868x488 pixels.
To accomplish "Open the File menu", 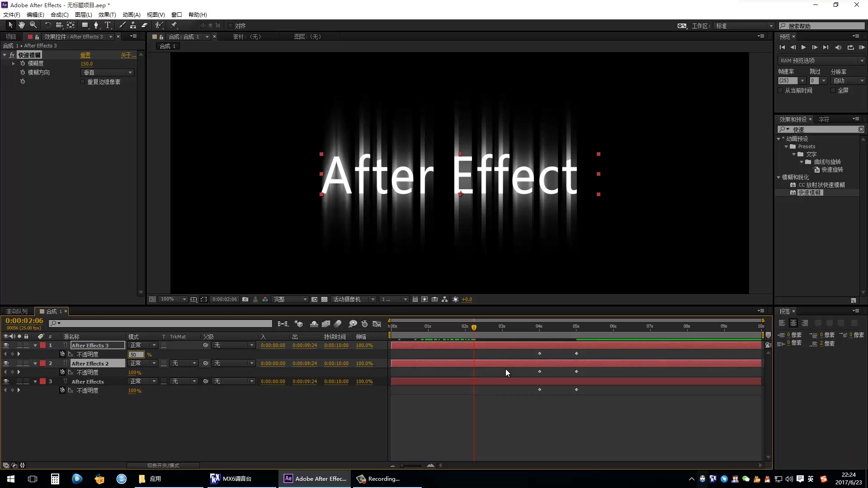I will 12,14.
